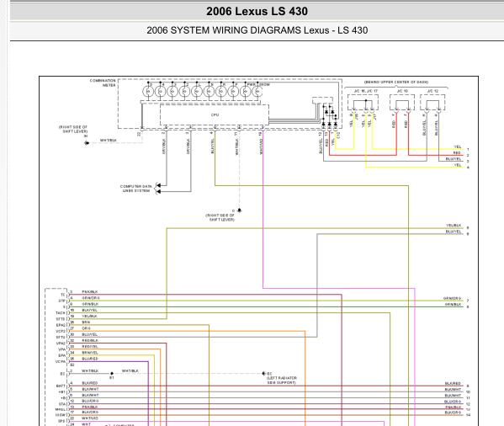Screen dimensions: 504x426
Task: Click the "BRN" wire color label at pin 26
Action: pos(86,322)
